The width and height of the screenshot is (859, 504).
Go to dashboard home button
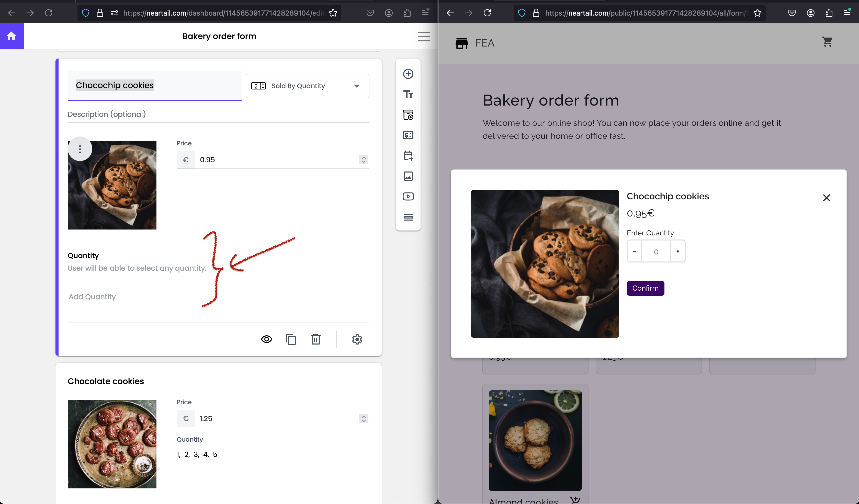coord(12,36)
